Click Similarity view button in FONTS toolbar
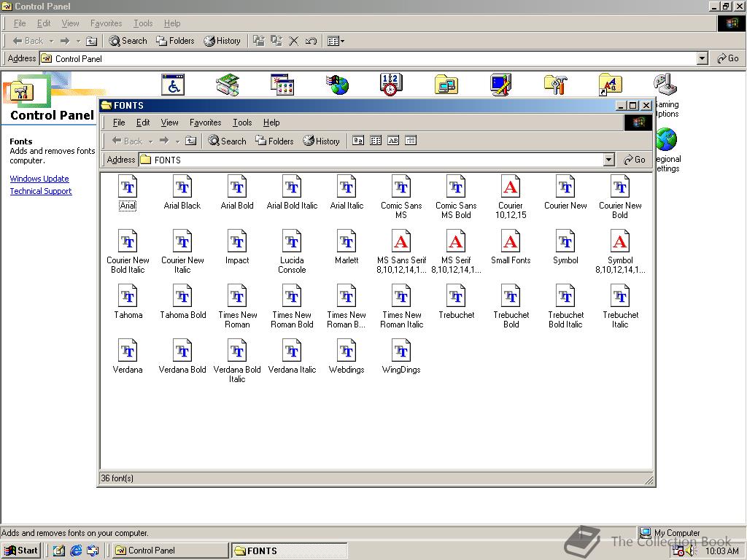 393,141
